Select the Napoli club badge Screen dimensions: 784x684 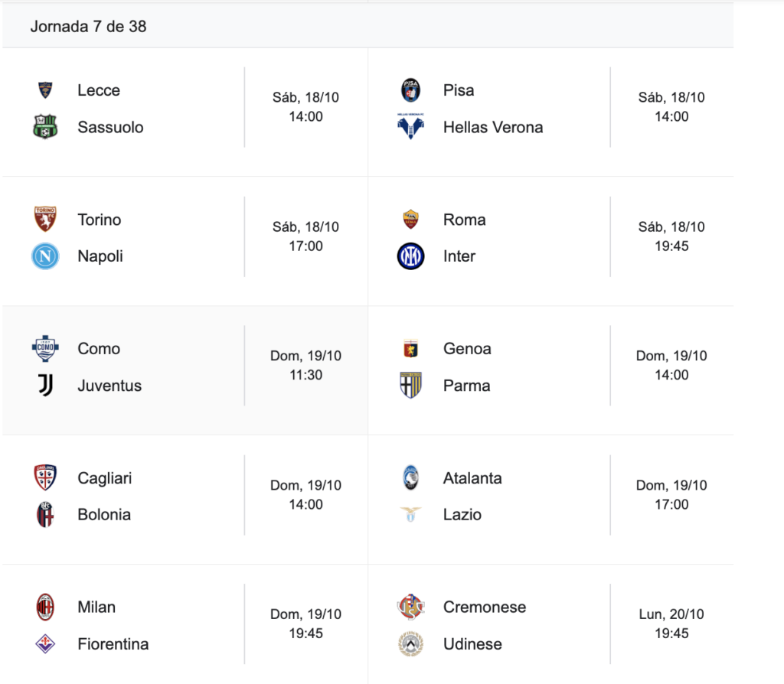(45, 256)
